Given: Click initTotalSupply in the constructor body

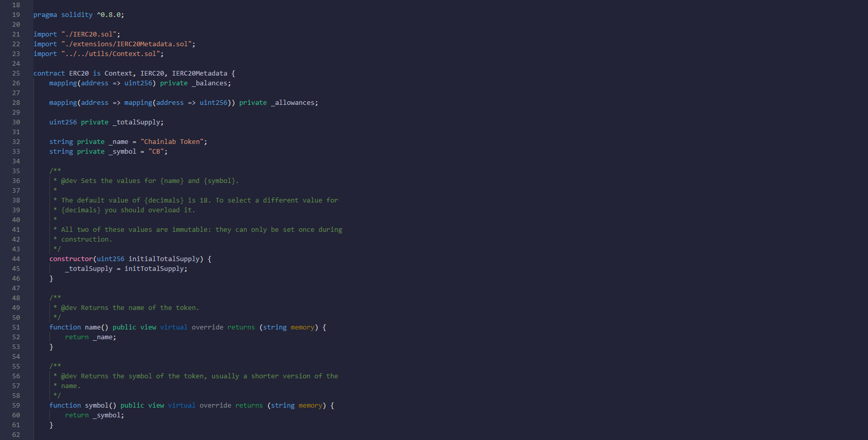Looking at the screenshot, I should tap(155, 269).
